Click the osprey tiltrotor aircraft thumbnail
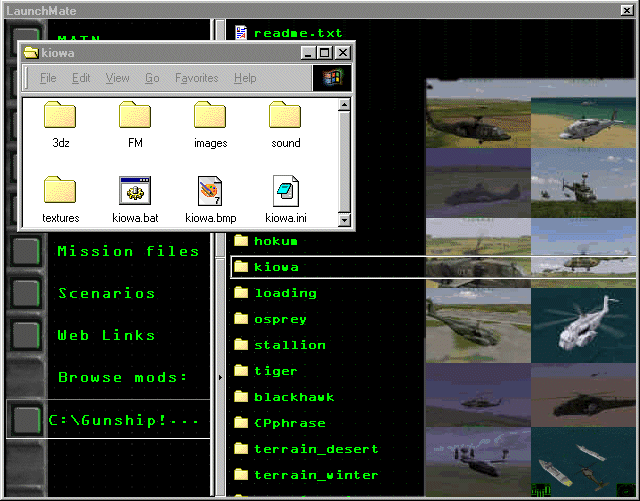Image resolution: width=640 pixels, height=501 pixels. pyautogui.click(x=478, y=462)
